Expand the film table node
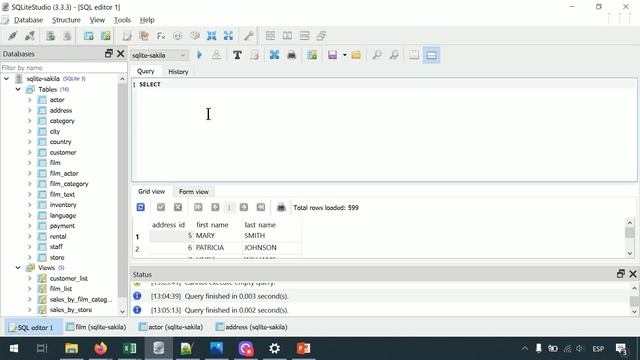The width and height of the screenshot is (640, 360). tap(29, 163)
